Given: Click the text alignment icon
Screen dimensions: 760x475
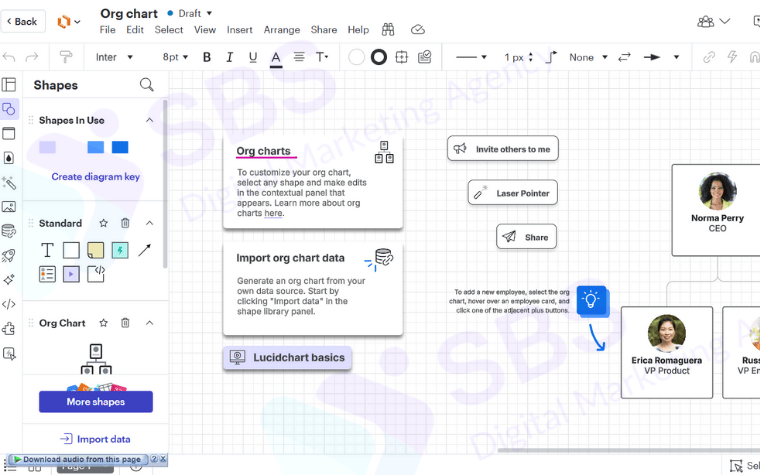Looking at the screenshot, I should pyautogui.click(x=299, y=57).
